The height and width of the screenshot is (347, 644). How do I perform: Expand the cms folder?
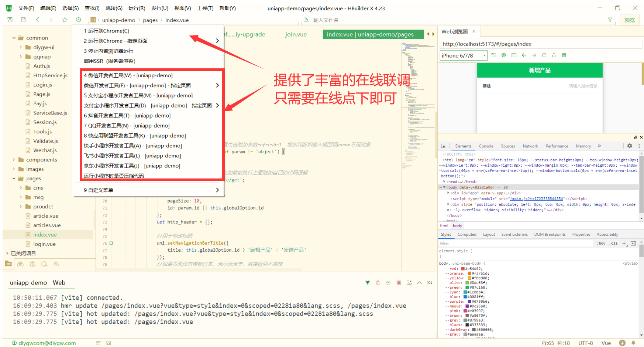tap(21, 188)
